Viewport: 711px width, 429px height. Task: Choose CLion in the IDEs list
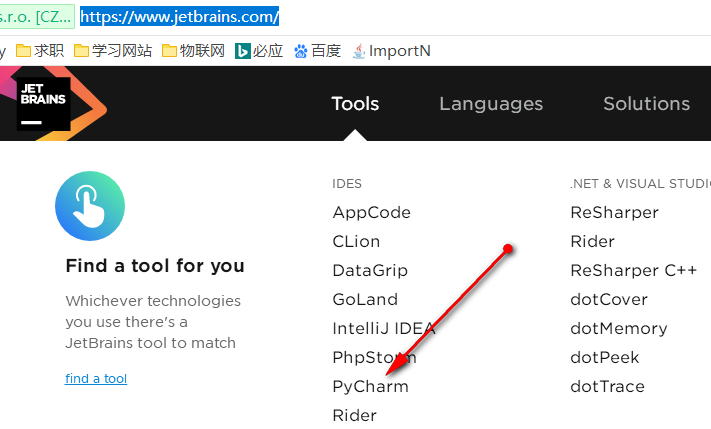(356, 242)
